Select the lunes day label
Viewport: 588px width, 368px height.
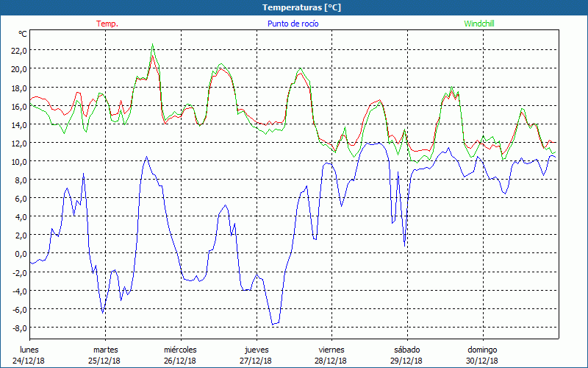click(x=29, y=350)
